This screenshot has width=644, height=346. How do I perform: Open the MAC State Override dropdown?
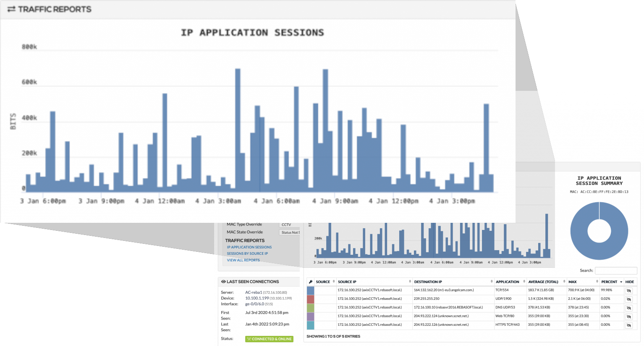[x=288, y=232]
